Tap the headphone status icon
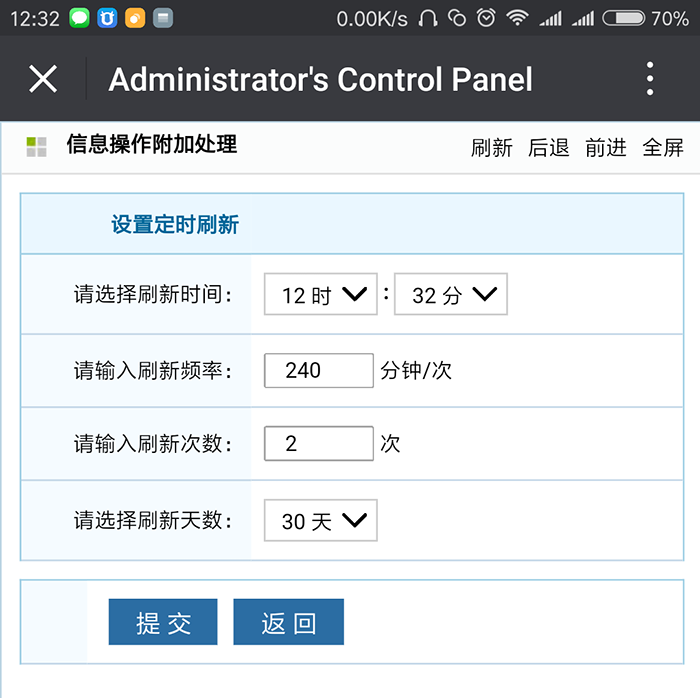This screenshot has width=700, height=698. [x=428, y=18]
